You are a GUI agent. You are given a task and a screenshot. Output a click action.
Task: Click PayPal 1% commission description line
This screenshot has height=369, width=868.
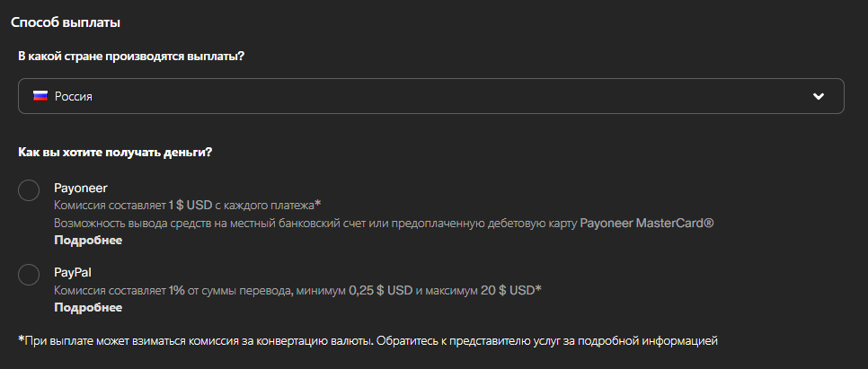tap(297, 290)
